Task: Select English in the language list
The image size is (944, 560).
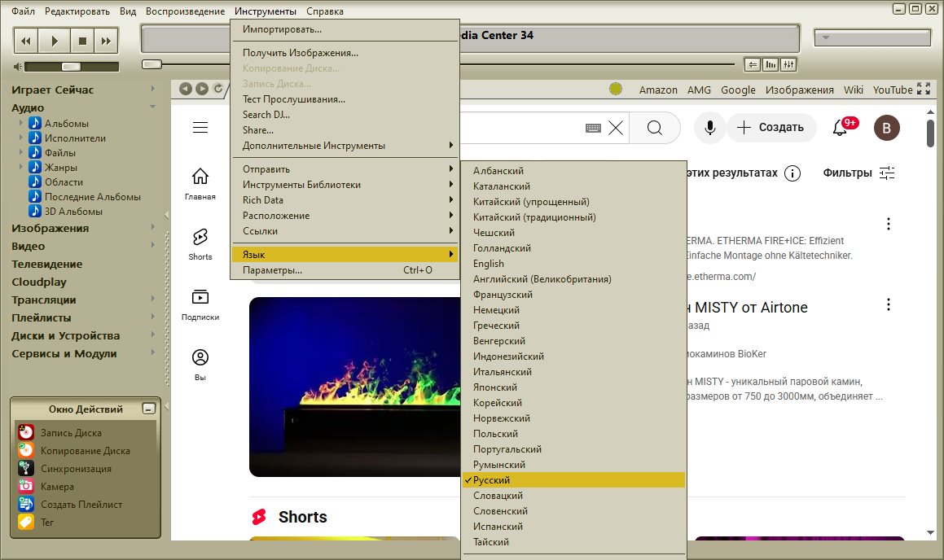Action: point(489,264)
